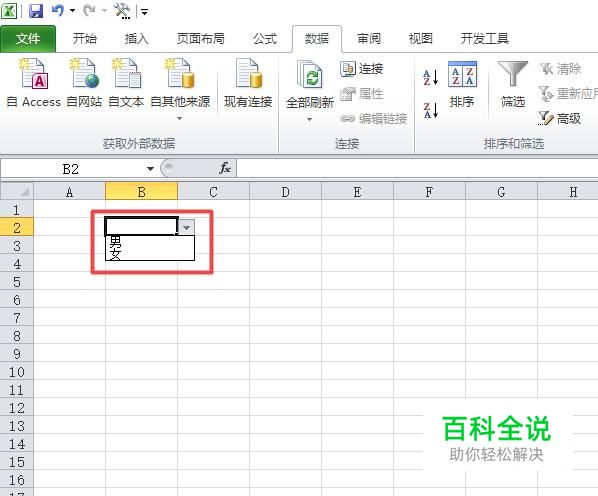Select column B header

141,191
